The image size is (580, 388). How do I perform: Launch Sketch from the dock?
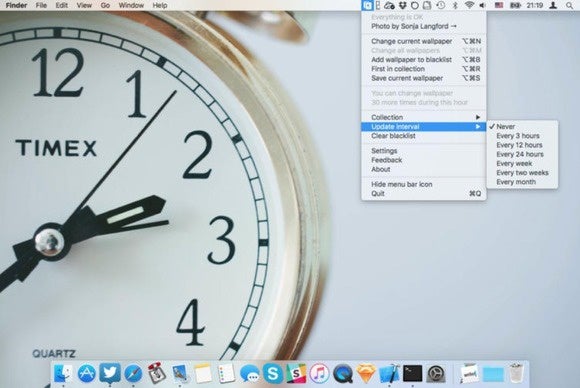click(x=366, y=373)
